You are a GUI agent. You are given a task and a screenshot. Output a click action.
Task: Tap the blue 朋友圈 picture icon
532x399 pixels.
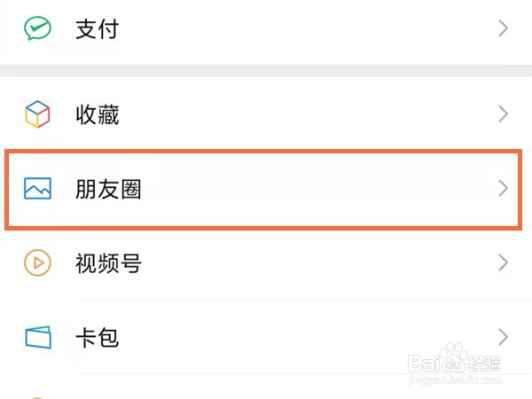click(x=37, y=189)
